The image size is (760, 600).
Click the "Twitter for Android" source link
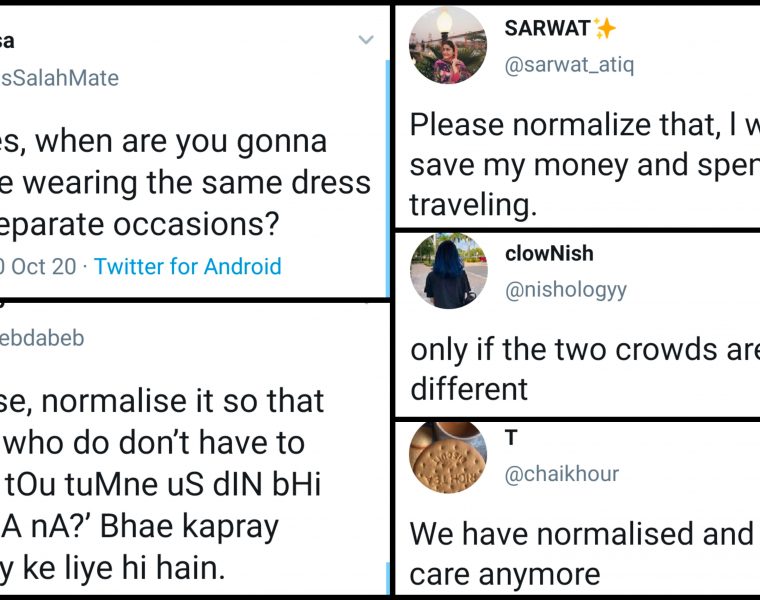[187, 267]
